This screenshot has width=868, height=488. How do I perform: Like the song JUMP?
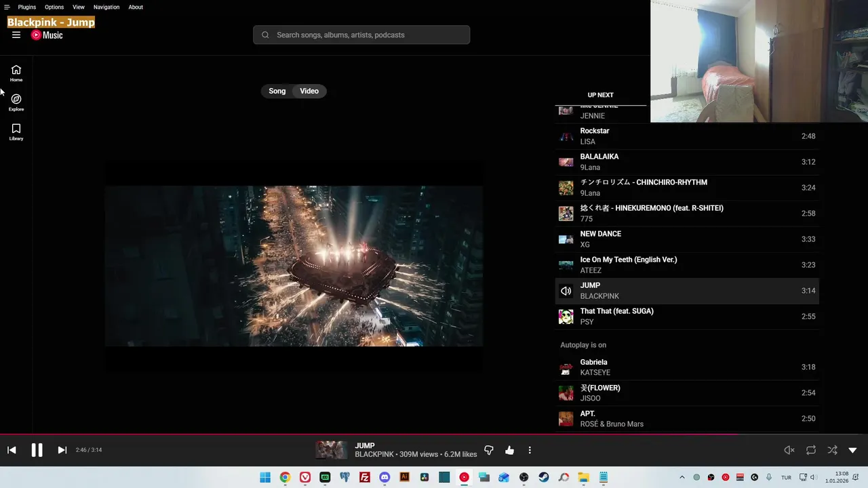(x=509, y=450)
